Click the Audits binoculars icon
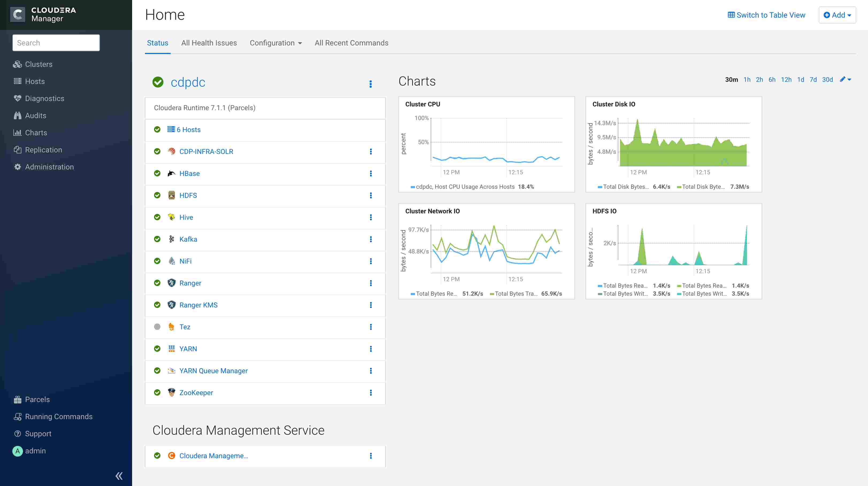Image resolution: width=868 pixels, height=486 pixels. click(x=17, y=115)
